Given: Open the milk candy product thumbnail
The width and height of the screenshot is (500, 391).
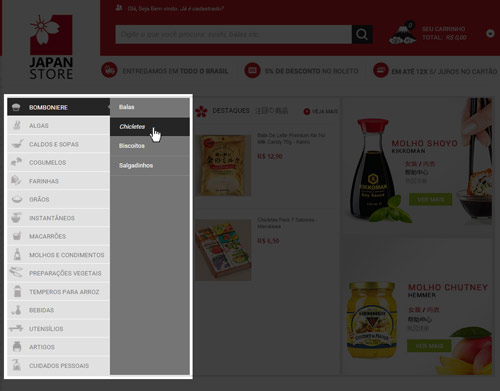Looking at the screenshot, I should pyautogui.click(x=224, y=165).
